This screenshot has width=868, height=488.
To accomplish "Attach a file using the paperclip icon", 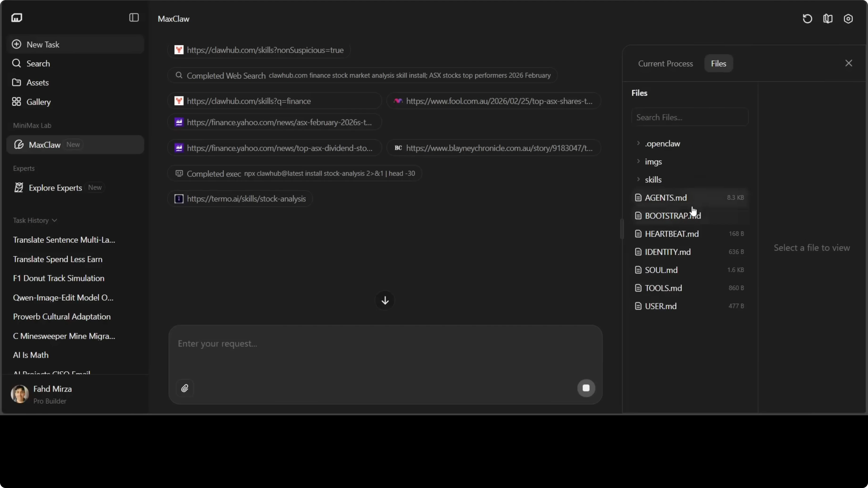I will pos(185,388).
